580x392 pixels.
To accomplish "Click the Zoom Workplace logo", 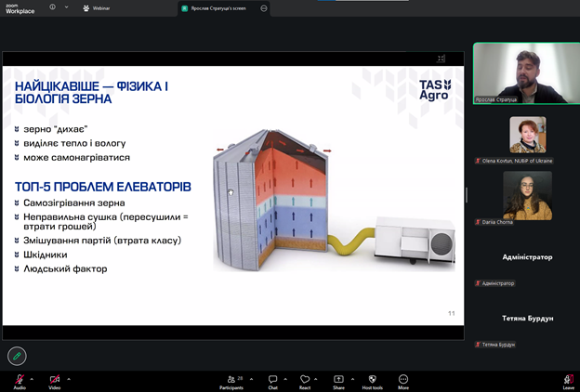I will (20, 7).
